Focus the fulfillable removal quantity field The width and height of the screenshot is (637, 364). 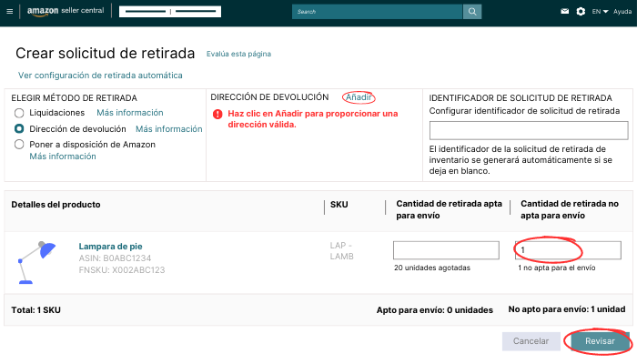point(446,250)
